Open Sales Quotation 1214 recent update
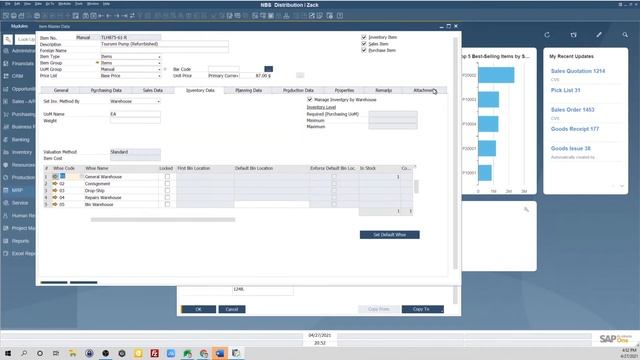The image size is (640, 360). tap(578, 71)
